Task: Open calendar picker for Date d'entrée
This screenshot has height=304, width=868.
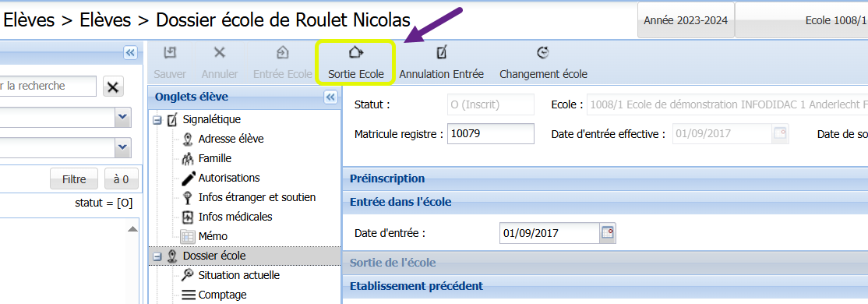Action: (608, 233)
